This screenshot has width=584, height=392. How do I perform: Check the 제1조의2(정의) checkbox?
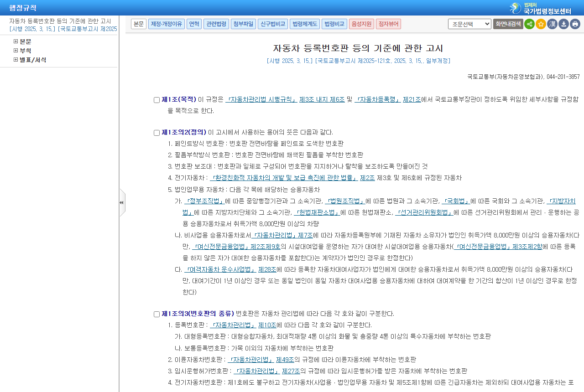[156, 133]
